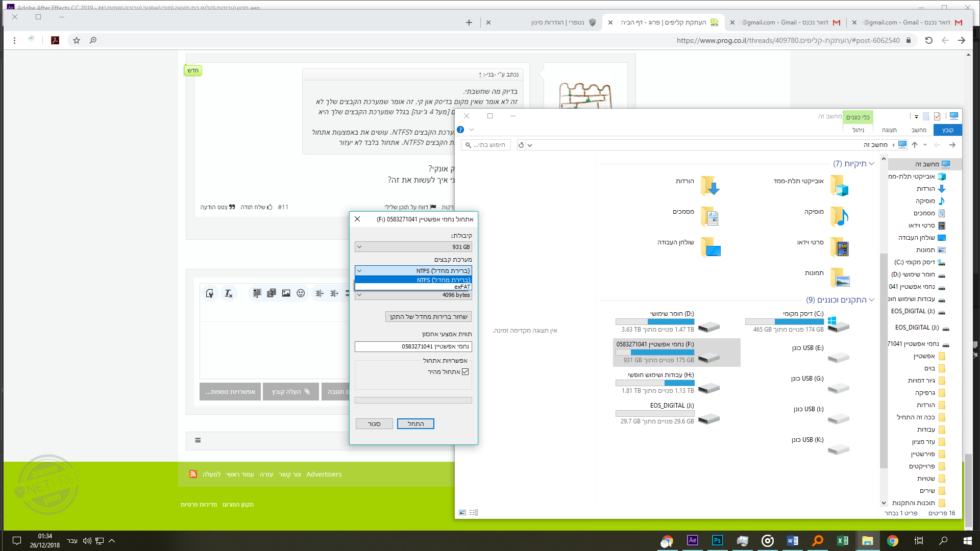The width and height of the screenshot is (980, 551).
Task: Click the smiley emoji icon in editor
Action: tap(301, 293)
